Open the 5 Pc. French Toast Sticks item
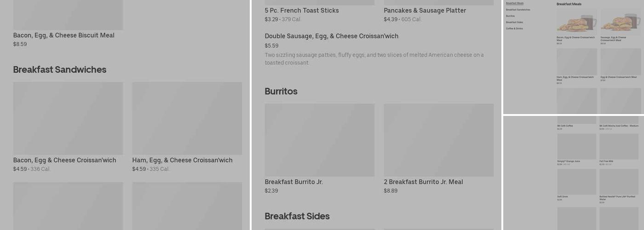This screenshot has width=644, height=230. (x=302, y=11)
